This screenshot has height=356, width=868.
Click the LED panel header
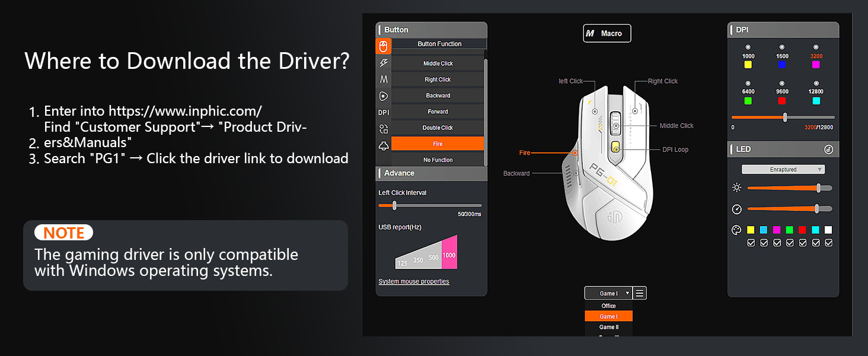tap(783, 150)
